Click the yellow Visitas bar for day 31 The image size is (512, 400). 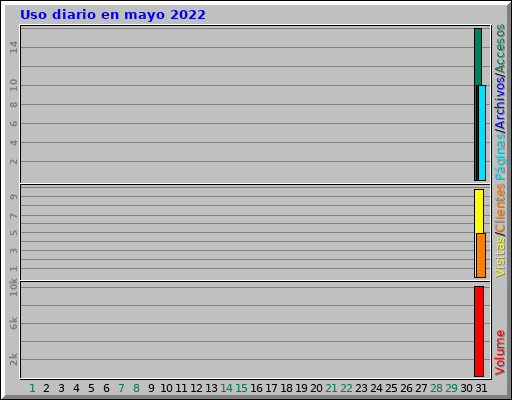[x=479, y=211]
